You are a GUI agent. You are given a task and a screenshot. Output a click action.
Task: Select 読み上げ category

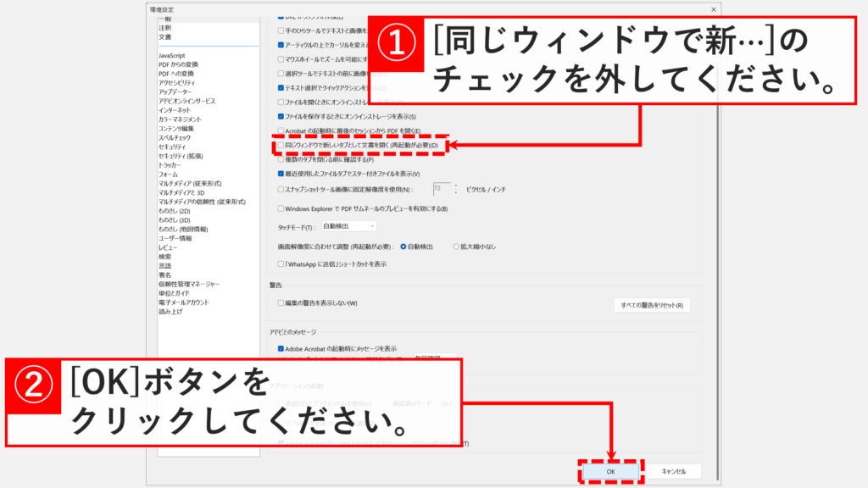[x=170, y=312]
